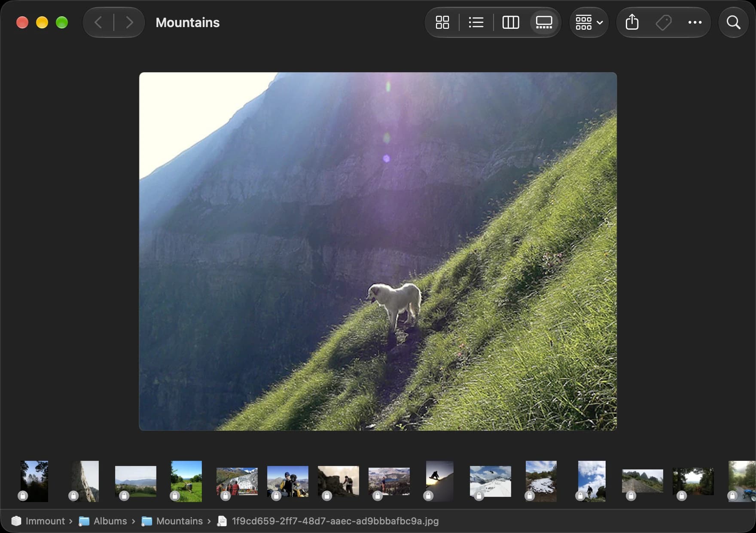Open the more actions ellipsis menu
The height and width of the screenshot is (533, 756).
695,22
